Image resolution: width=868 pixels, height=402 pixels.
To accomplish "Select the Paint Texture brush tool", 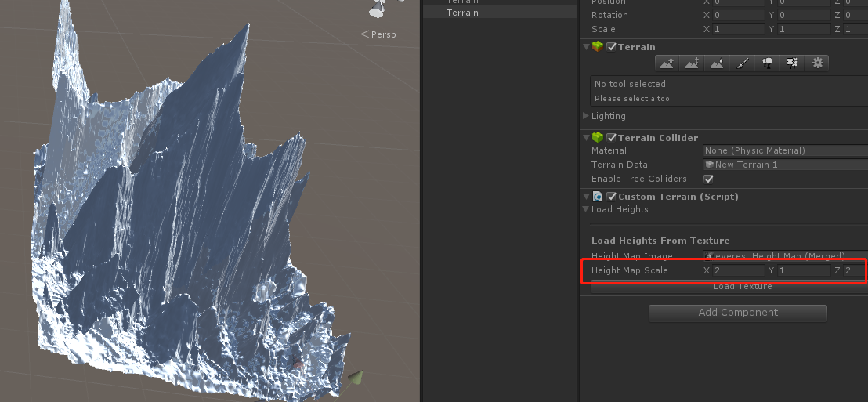I will click(x=743, y=63).
